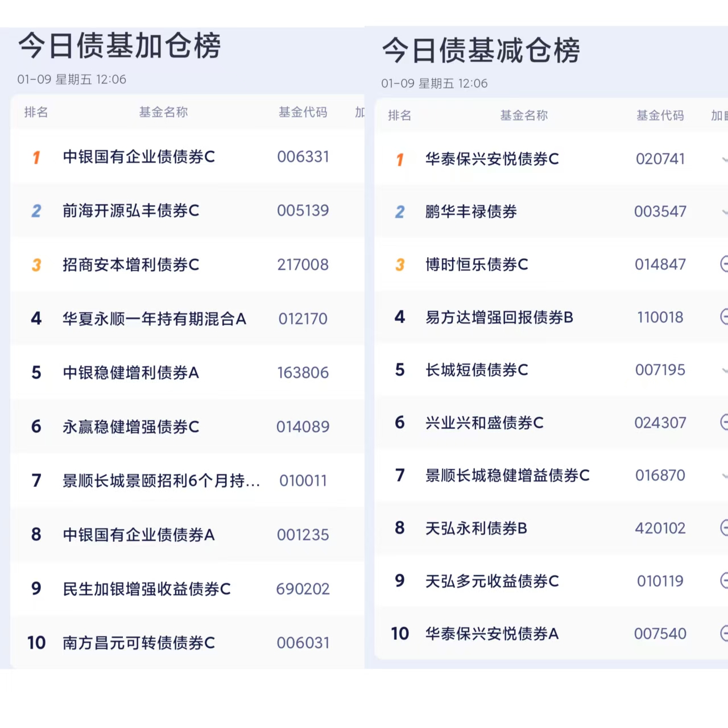Viewport: 728px width, 728px height.
Task: Expand the truncated name 景顺长城景颐招利6个月持…
Action: point(161,481)
